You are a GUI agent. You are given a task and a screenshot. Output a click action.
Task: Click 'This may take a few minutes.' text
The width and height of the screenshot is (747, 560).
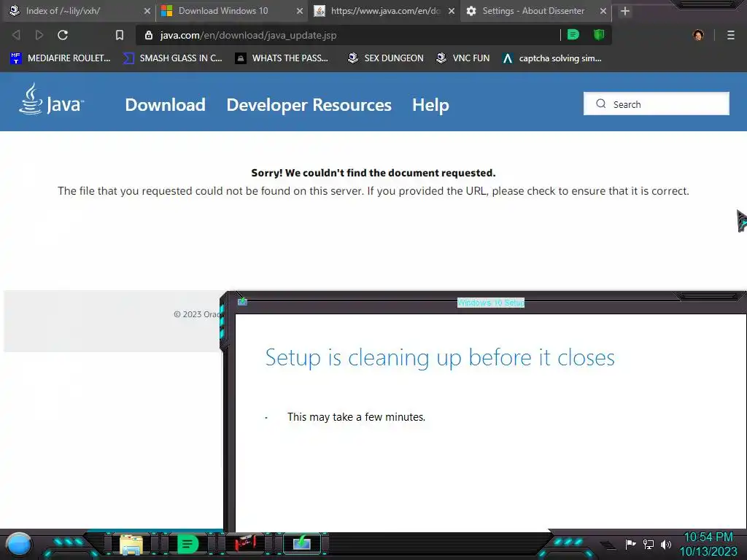(356, 416)
